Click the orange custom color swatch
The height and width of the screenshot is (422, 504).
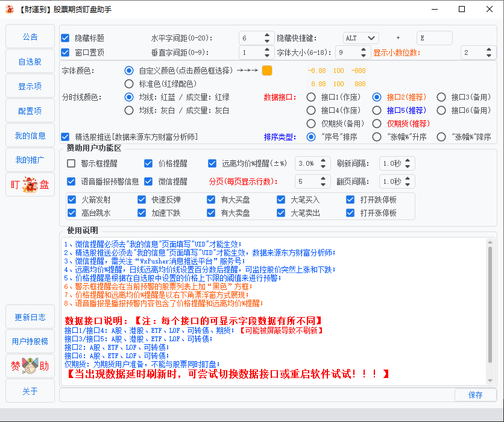(x=266, y=70)
